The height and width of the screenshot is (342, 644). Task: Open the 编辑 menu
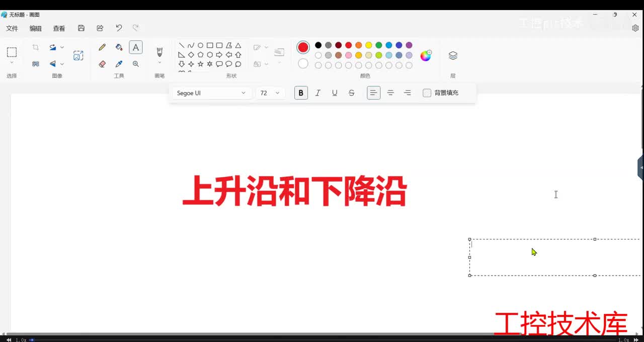tap(36, 29)
